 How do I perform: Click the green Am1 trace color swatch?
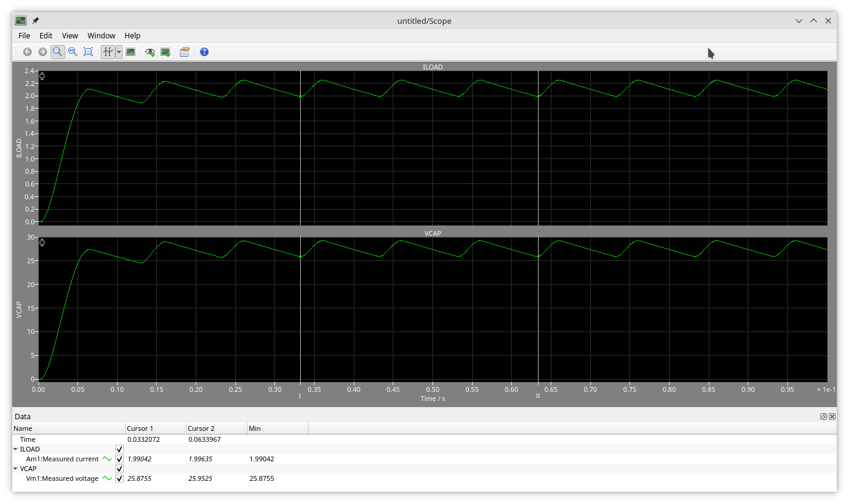(x=107, y=459)
